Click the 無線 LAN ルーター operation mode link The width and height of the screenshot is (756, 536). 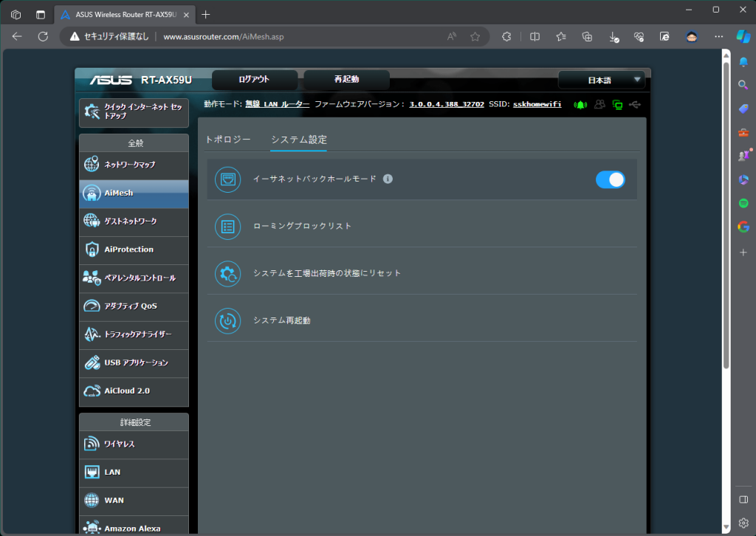pyautogui.click(x=278, y=104)
